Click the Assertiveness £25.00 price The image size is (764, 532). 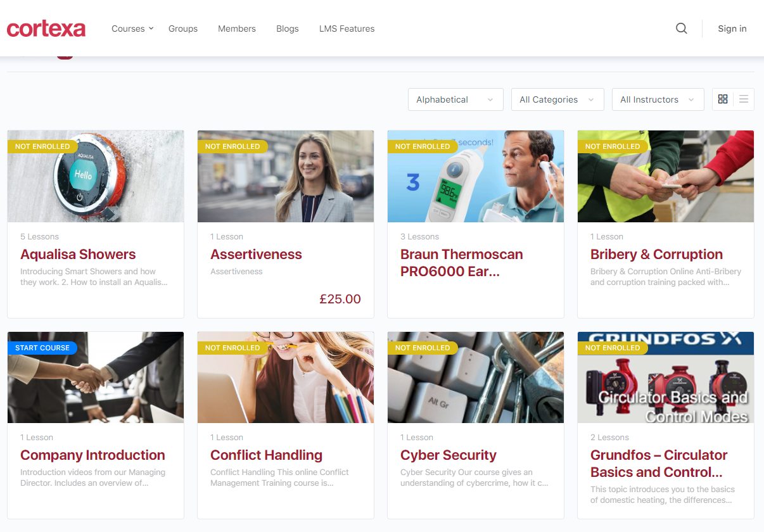[x=340, y=299]
